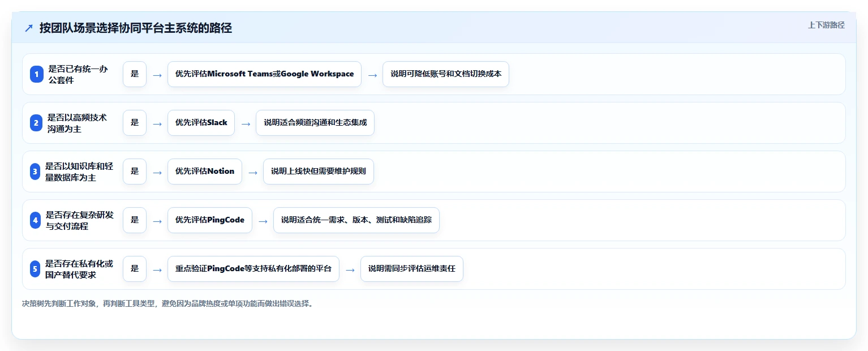Screen dimensions: 868x351
Task: Click the step 3 number badge
Action: (35, 172)
